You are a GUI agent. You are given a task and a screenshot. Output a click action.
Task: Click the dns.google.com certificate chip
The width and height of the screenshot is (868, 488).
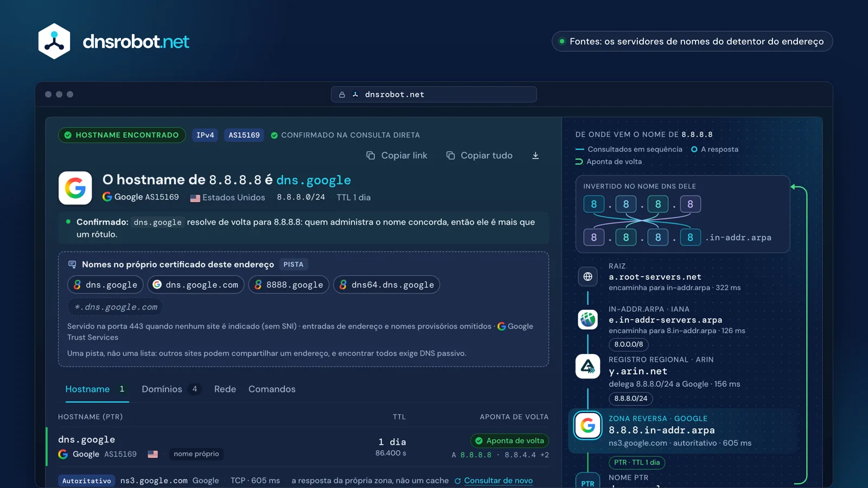click(x=196, y=285)
